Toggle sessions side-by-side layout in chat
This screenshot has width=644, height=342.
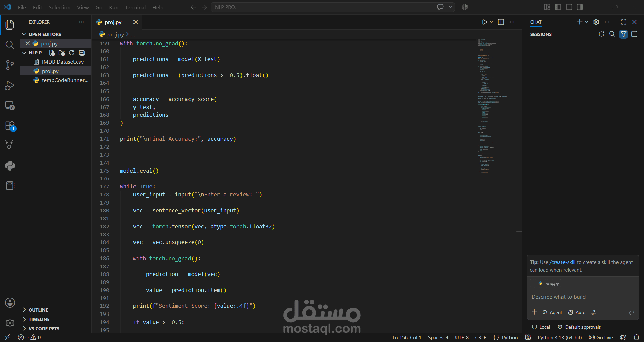point(634,34)
